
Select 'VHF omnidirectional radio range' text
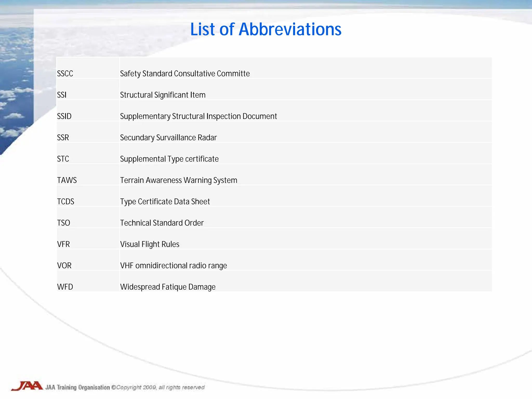pos(174,265)
